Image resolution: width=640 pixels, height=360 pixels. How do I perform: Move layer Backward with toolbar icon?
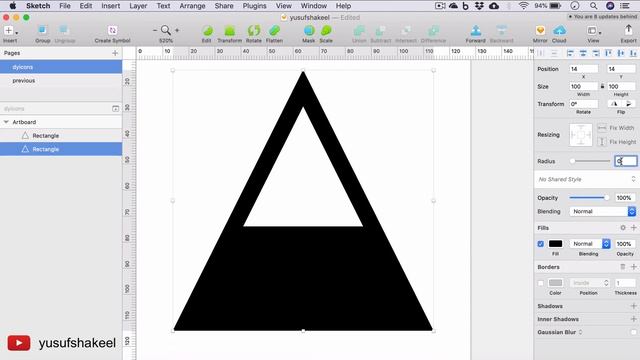click(x=501, y=30)
